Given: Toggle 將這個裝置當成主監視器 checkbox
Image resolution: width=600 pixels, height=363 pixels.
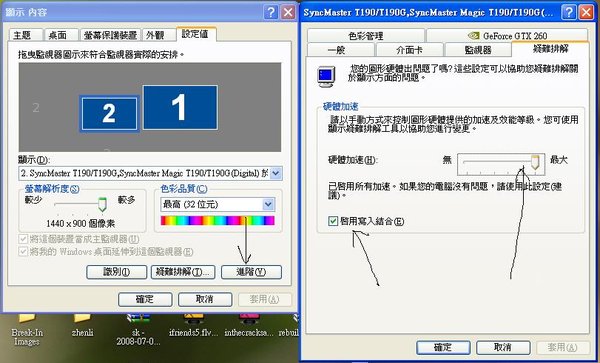Looking at the screenshot, I should (23, 239).
